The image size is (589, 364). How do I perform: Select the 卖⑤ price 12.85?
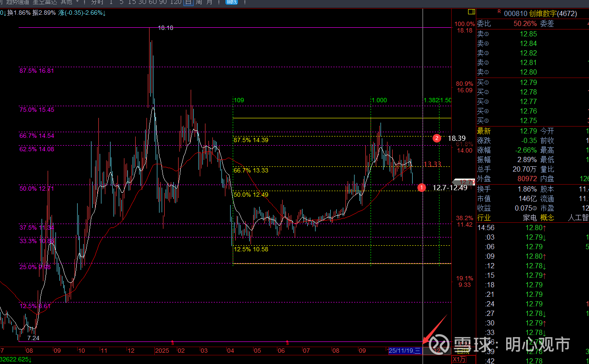pos(528,34)
